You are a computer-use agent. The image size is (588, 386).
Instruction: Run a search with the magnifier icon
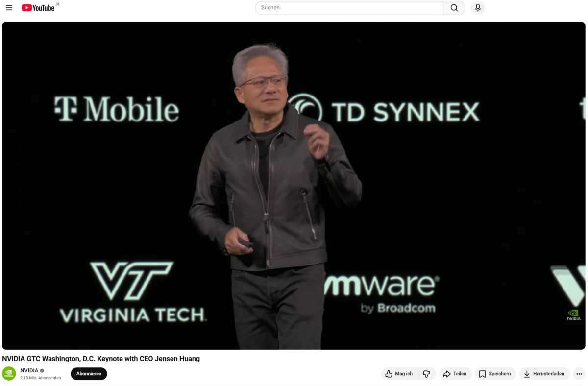click(454, 8)
